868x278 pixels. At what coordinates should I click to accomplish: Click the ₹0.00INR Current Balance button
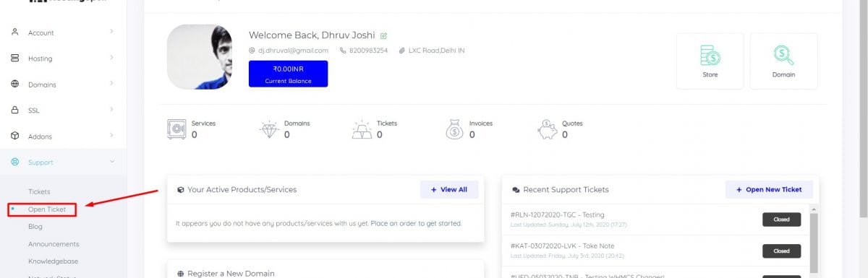pyautogui.click(x=288, y=74)
